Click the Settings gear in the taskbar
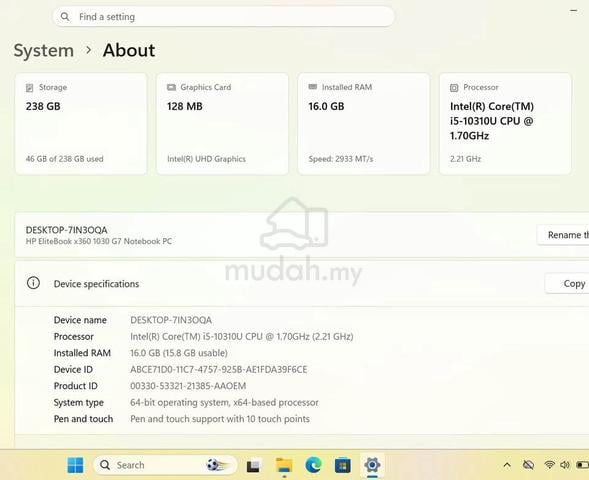This screenshot has width=589, height=480. click(x=372, y=465)
